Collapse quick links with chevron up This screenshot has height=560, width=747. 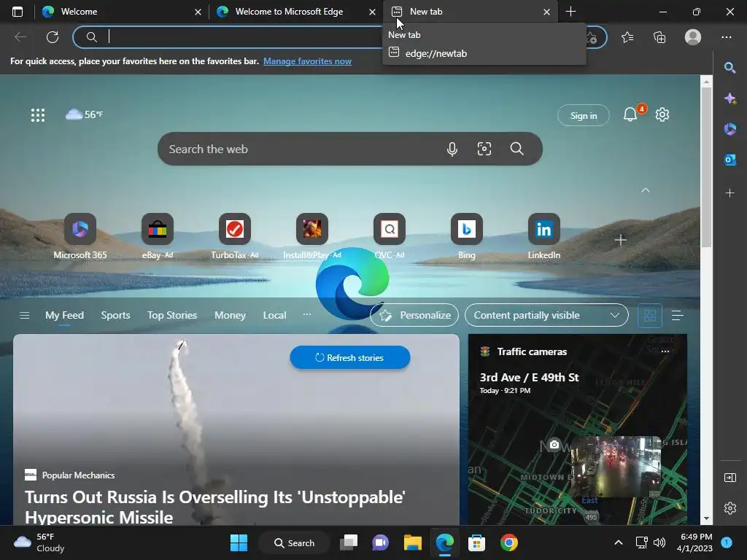(x=646, y=190)
